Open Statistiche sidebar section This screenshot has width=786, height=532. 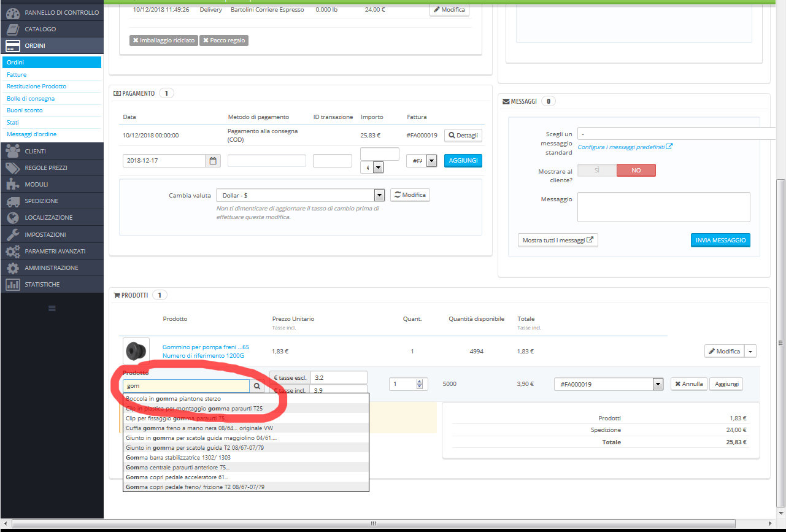pyautogui.click(x=52, y=284)
